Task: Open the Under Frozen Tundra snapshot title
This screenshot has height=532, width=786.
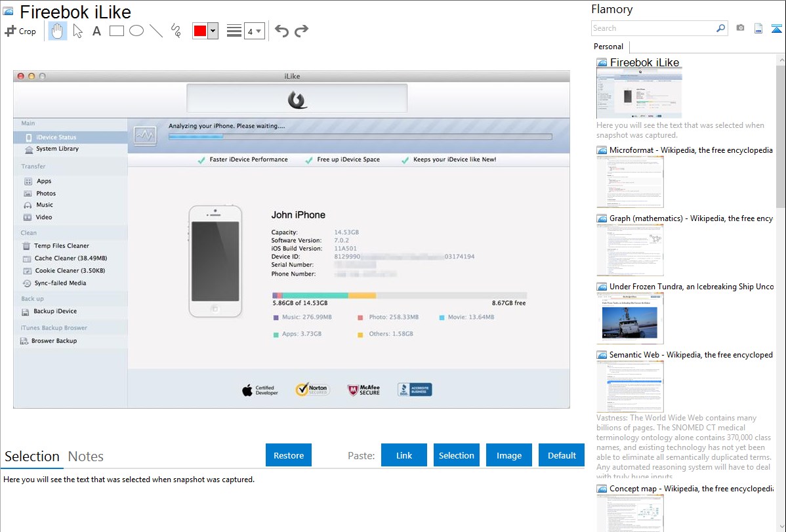Action: pos(692,287)
